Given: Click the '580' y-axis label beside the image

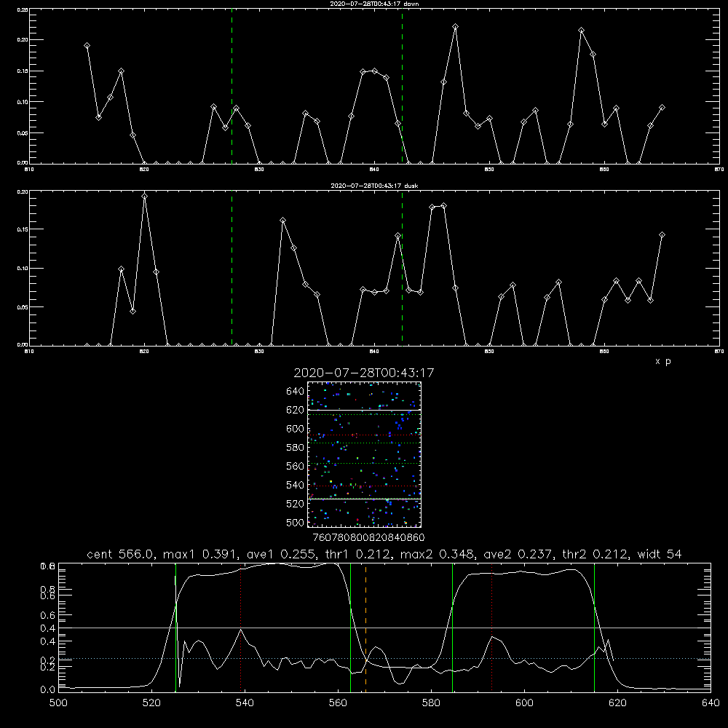Looking at the screenshot, I should (x=296, y=447).
